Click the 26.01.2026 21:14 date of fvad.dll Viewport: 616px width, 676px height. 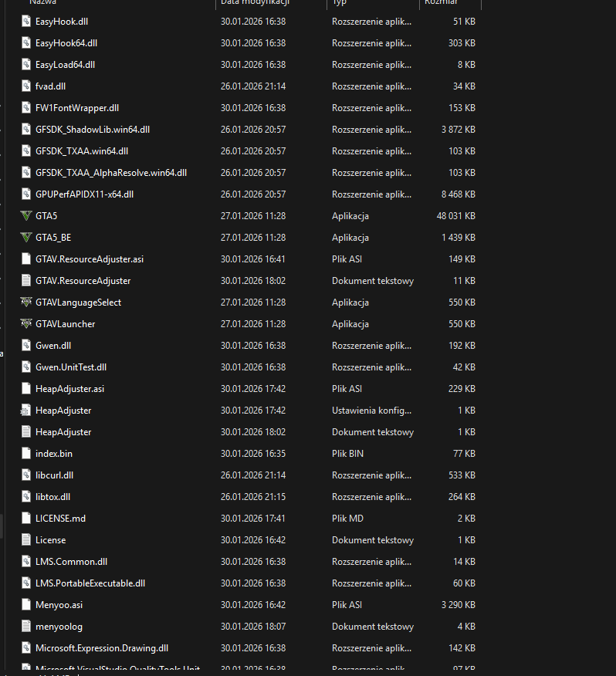(253, 86)
